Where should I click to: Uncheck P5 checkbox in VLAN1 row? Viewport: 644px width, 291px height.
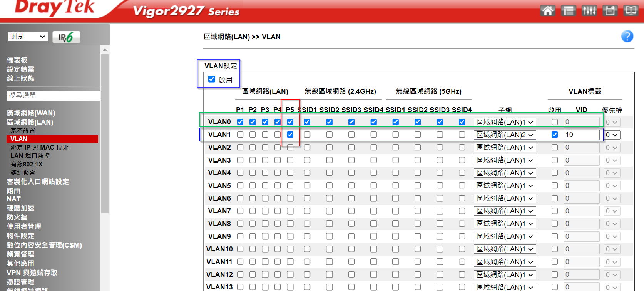(290, 135)
